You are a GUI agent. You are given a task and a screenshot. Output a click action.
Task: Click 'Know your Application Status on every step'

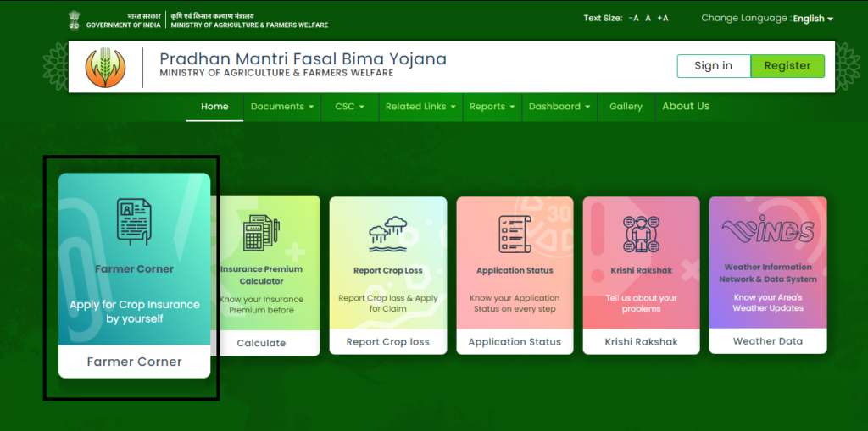(x=515, y=303)
